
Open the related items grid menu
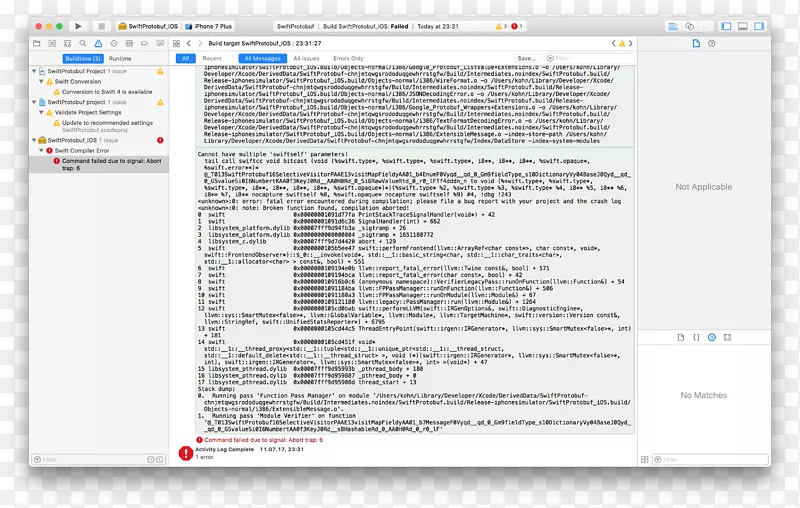pyautogui.click(x=177, y=43)
